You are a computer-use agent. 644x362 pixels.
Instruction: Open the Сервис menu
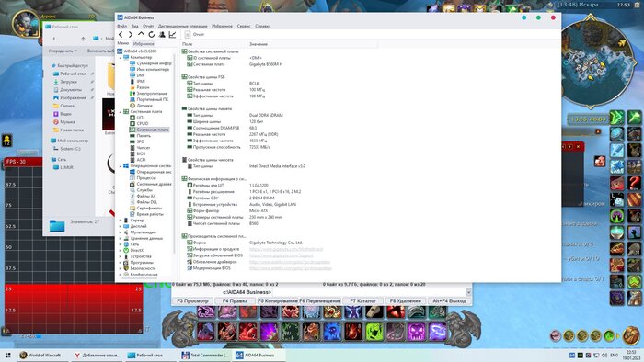[244, 26]
